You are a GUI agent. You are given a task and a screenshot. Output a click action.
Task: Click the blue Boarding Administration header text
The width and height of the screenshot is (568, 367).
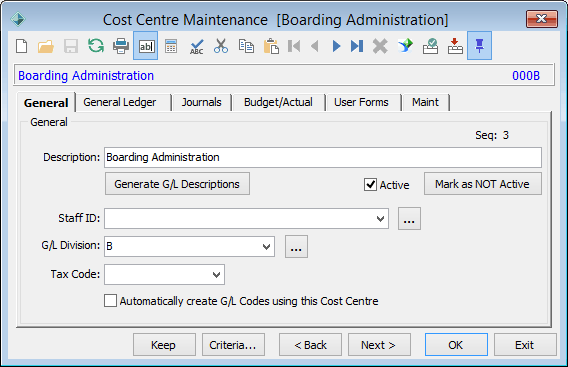click(x=86, y=75)
